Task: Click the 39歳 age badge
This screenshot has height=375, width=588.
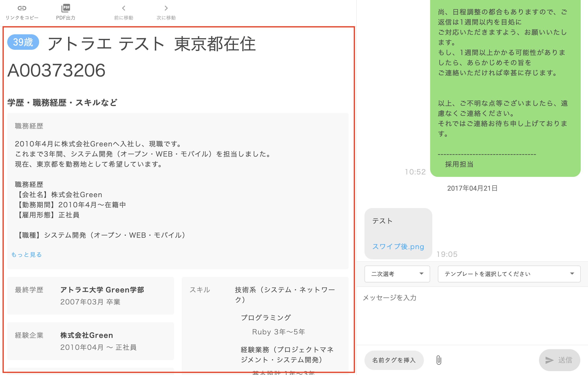Action: (23, 42)
